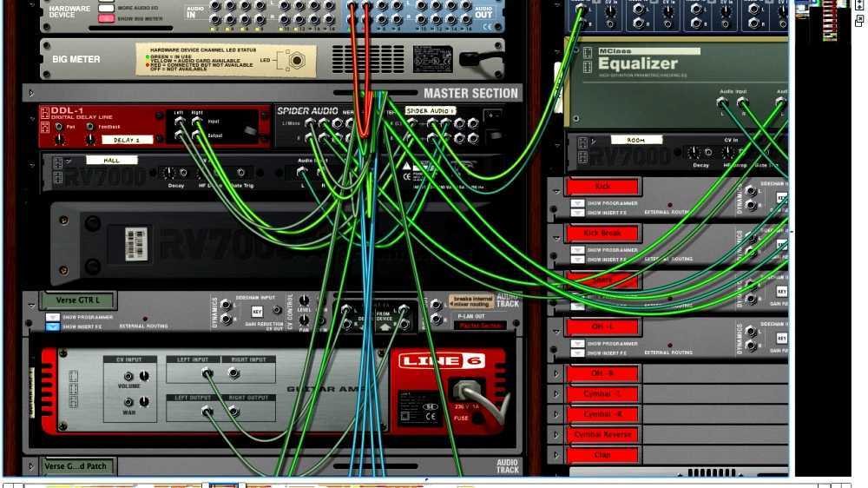This screenshot has height=488, width=868.
Task: Select the Verse G...d Patch track label
Action: [x=78, y=466]
